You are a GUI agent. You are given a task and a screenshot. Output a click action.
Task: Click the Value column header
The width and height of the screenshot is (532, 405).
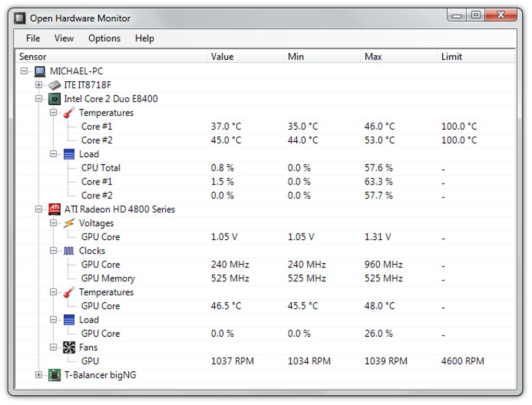(222, 57)
